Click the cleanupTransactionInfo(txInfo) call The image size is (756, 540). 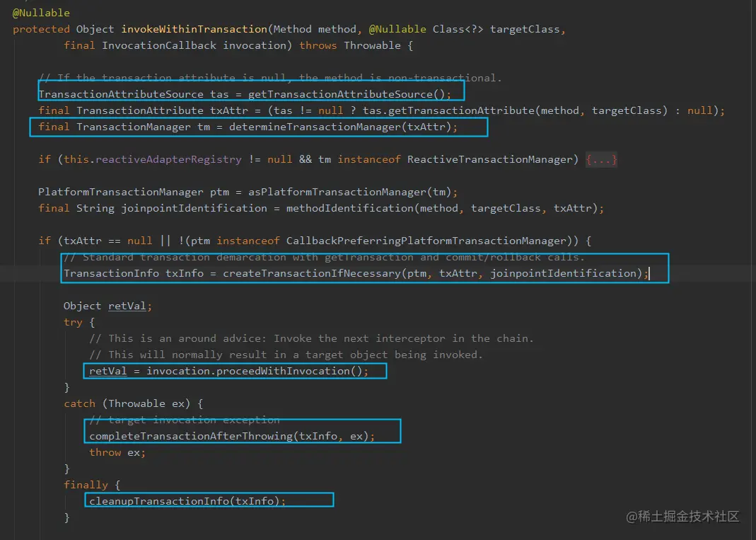(184, 501)
